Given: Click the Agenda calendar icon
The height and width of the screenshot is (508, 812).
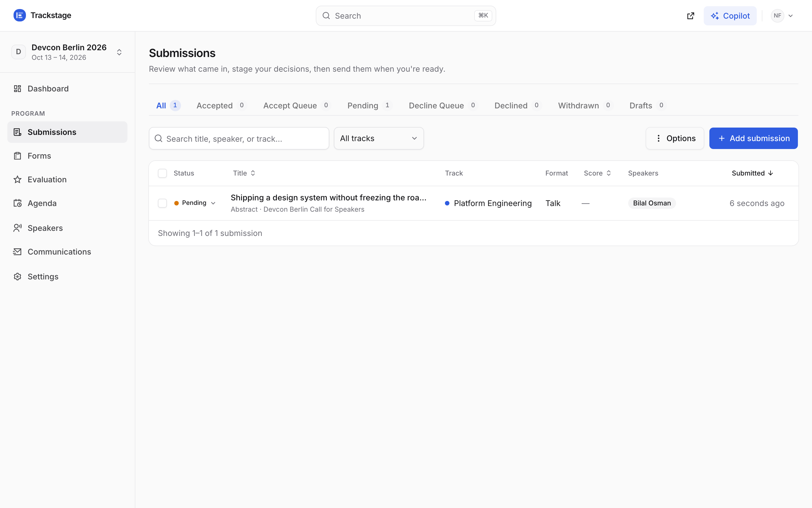Looking at the screenshot, I should (x=17, y=203).
